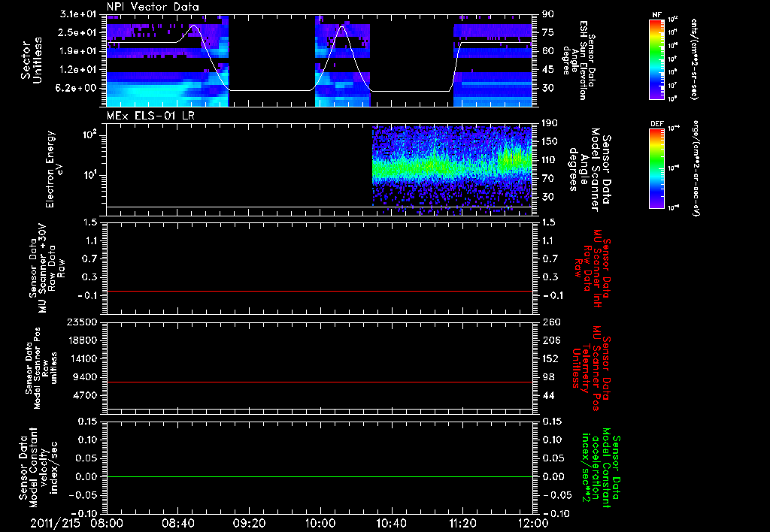This screenshot has width=770, height=532.
Task: Click the ESH Sun Elevation Angle label
Action: 585,60
